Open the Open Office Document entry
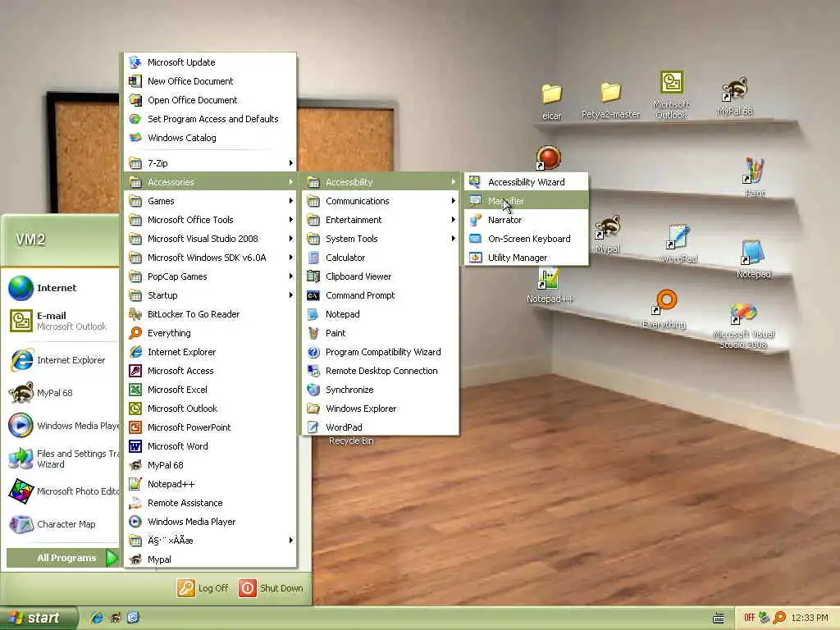This screenshot has height=630, width=840. [210, 99]
